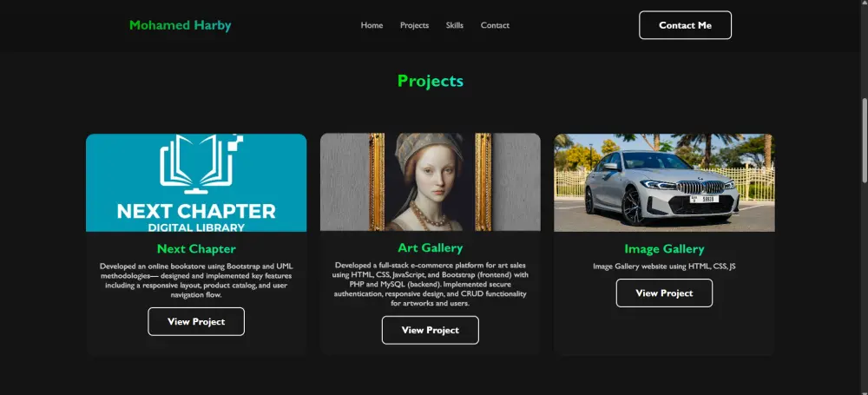Select the Art Gallery card title
This screenshot has width=868, height=395.
point(431,247)
